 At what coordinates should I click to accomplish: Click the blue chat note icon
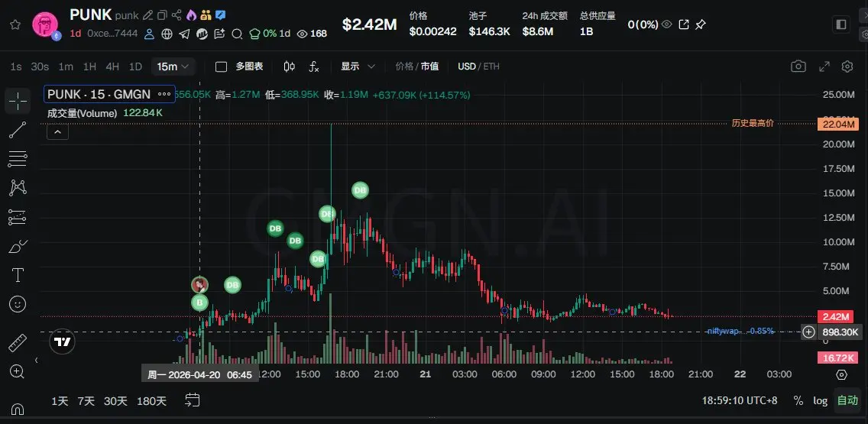(220, 15)
